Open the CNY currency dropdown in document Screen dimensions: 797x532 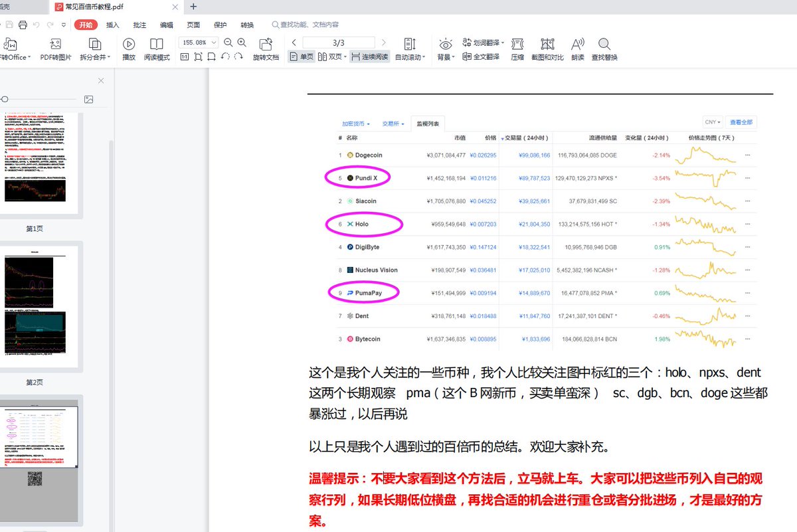tap(713, 122)
